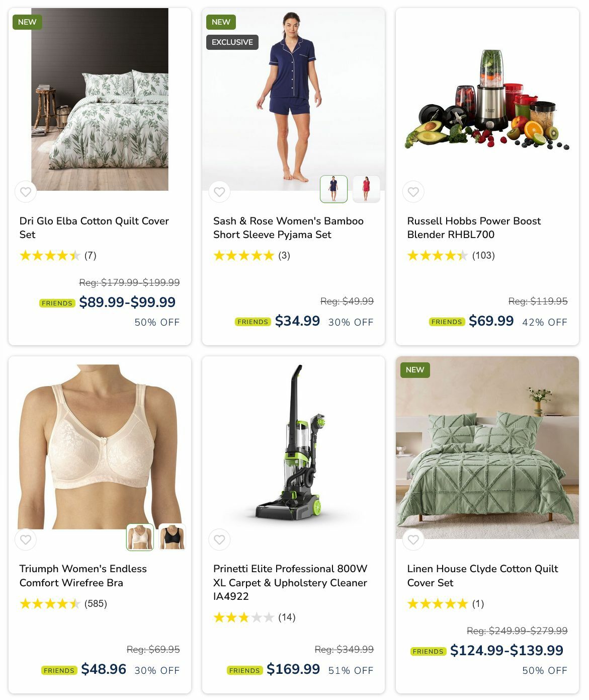Open Triumph Women's Endless Comfort Wirefree Bra link
The image size is (589, 700).
(x=83, y=576)
